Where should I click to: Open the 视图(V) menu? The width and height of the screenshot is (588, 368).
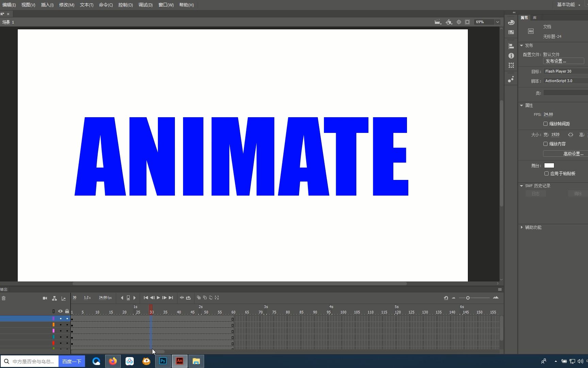(28, 5)
